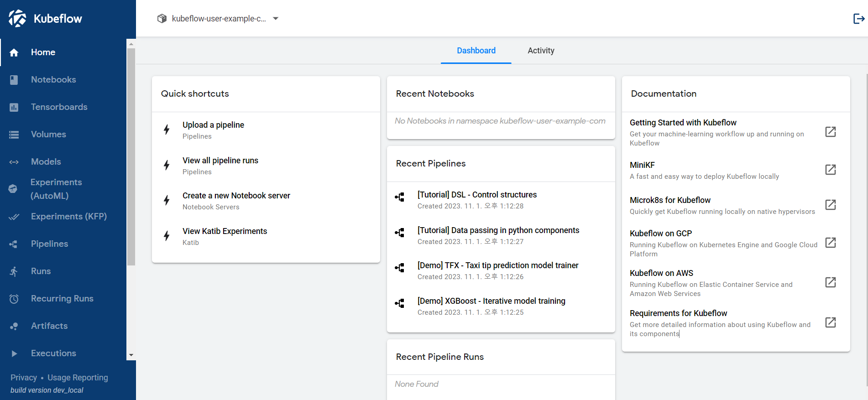Click the Recurring Runs alarm icon

[x=14, y=299]
